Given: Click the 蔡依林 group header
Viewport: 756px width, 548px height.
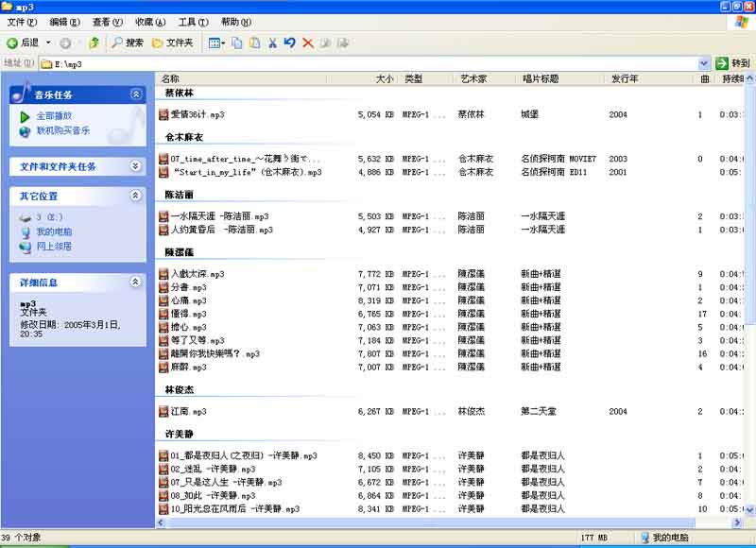Looking at the screenshot, I should 179,93.
